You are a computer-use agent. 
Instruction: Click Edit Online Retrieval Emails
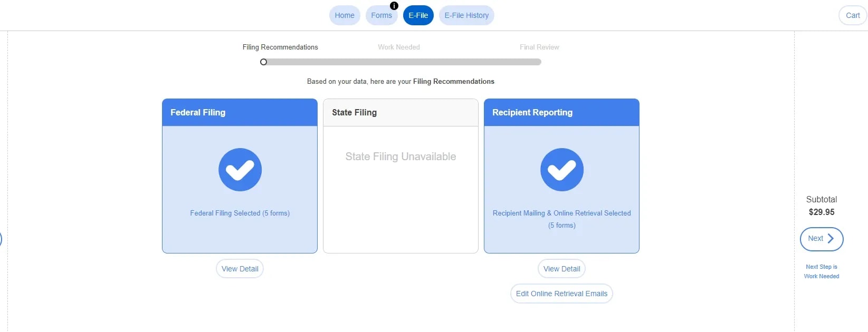tap(561, 294)
